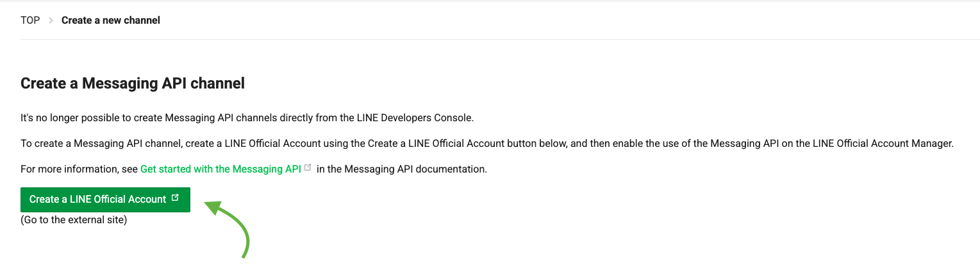Screen dimensions: 980x272
Task: Click external-link icon after the documentation link
Action: tap(308, 168)
